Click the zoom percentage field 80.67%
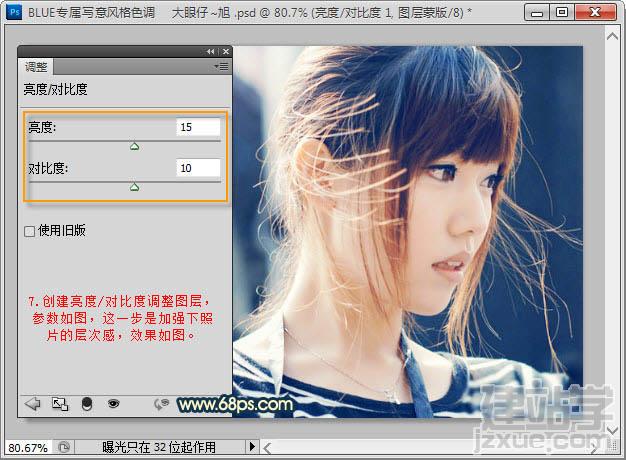Viewport: 626px width, 460px height. coord(28,448)
